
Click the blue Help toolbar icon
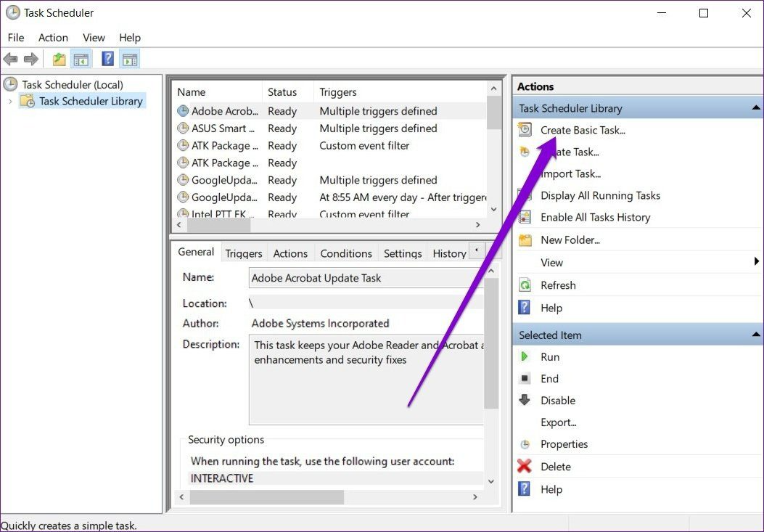click(x=107, y=59)
